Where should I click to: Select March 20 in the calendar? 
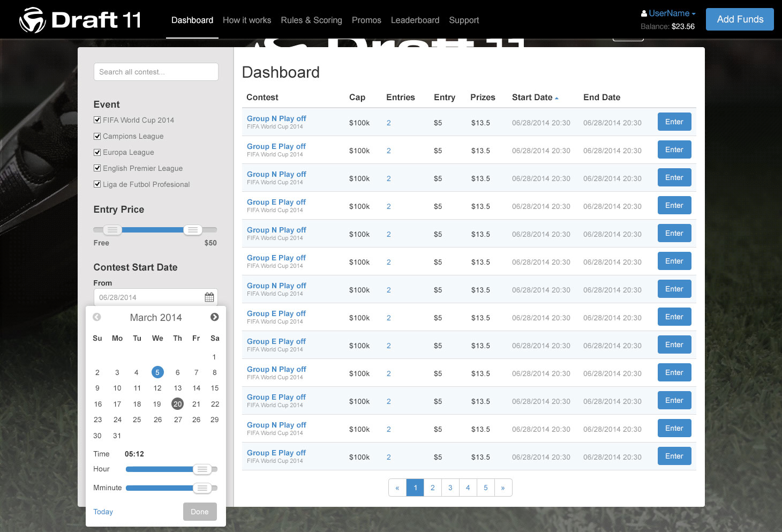pos(178,404)
